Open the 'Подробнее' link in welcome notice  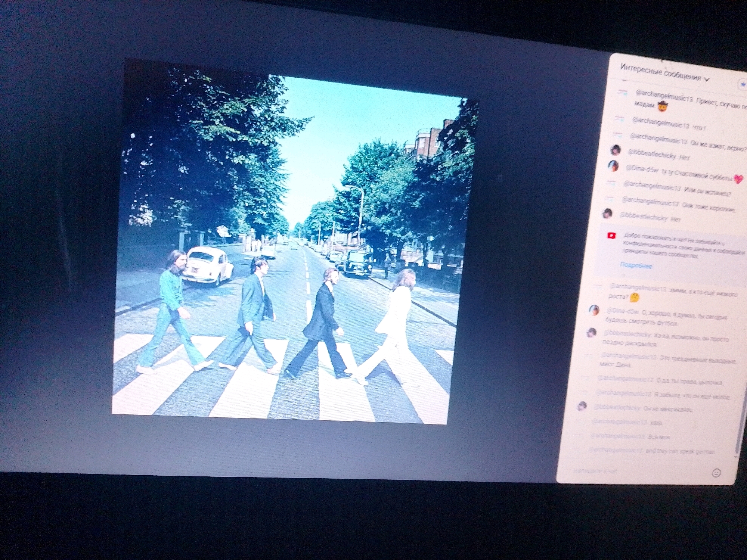636,265
